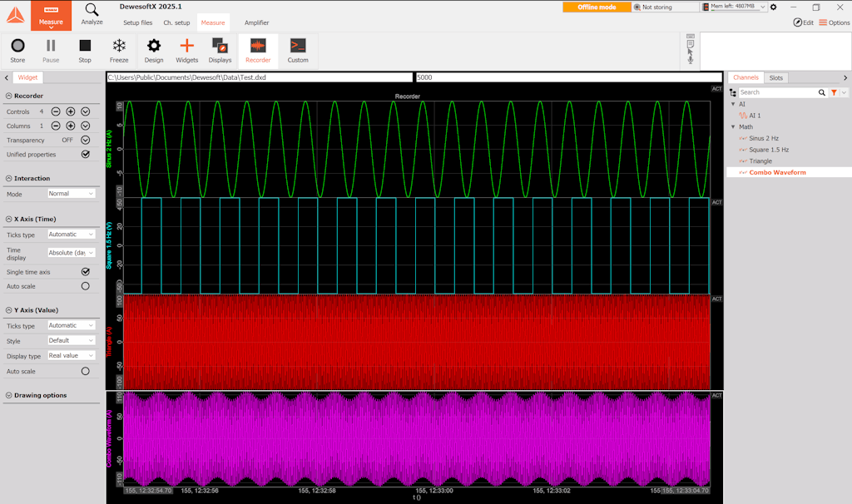
Task: Increase Controls count with plus
Action: point(71,111)
